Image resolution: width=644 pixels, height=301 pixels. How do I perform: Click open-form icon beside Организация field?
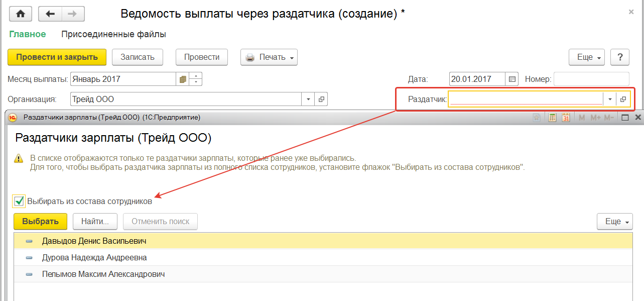pos(321,99)
